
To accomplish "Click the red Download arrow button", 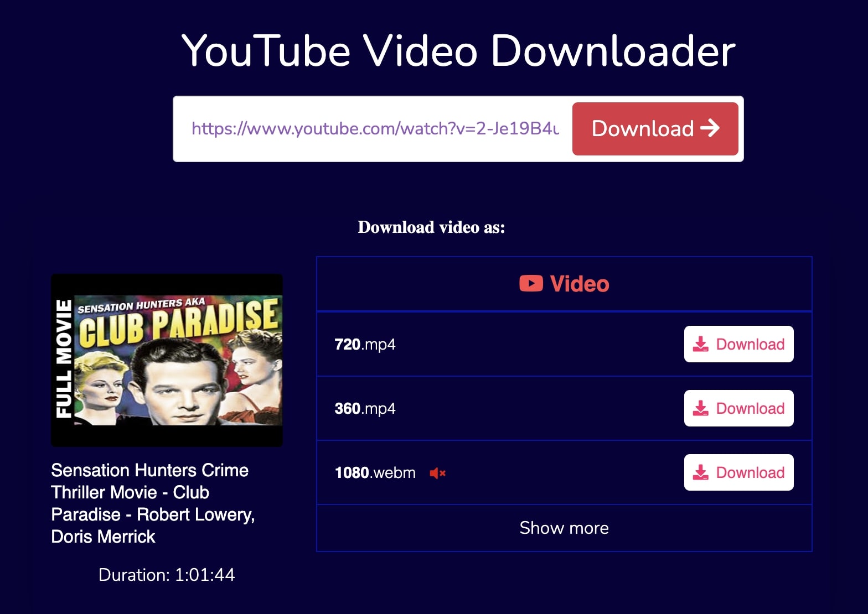I will click(x=655, y=129).
